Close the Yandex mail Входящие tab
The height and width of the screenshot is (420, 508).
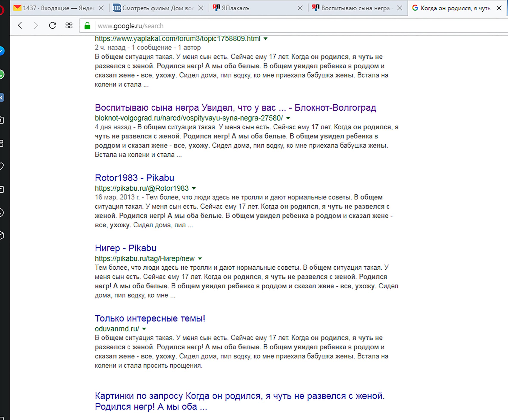pyautogui.click(x=101, y=8)
